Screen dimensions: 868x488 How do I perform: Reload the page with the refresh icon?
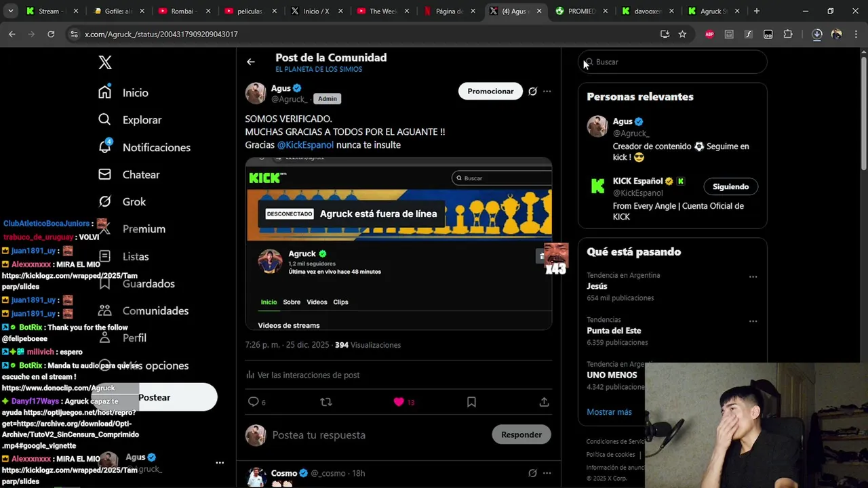51,34
